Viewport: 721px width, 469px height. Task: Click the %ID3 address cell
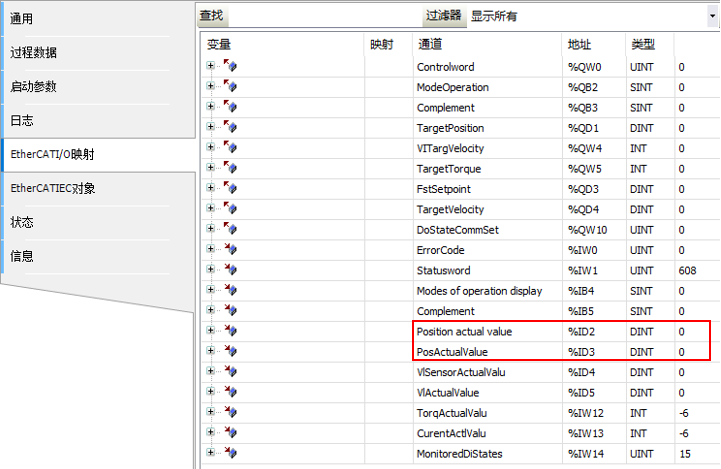click(594, 352)
